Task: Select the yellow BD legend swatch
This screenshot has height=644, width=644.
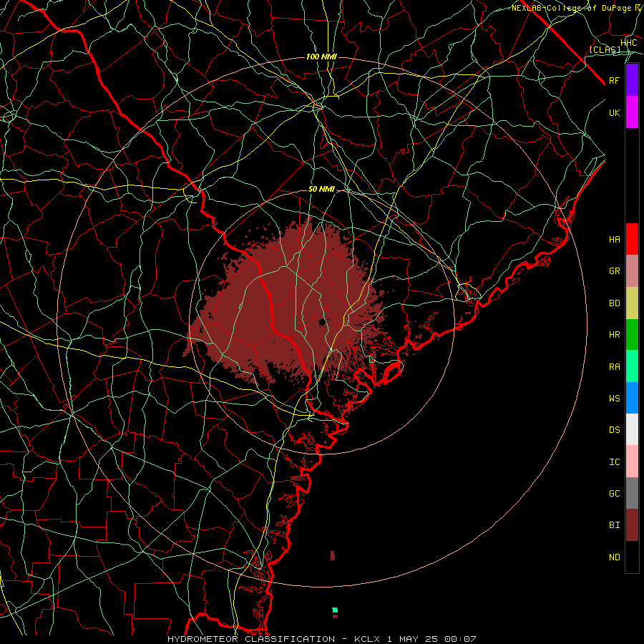Action: tap(632, 303)
